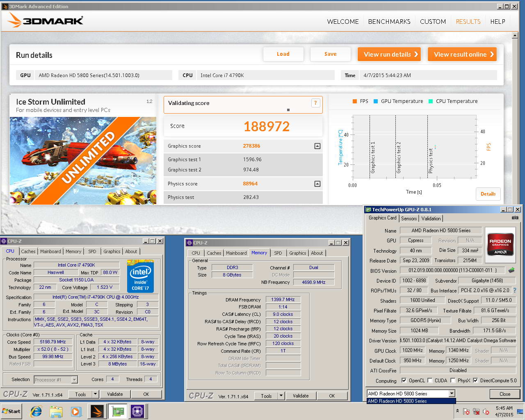Click the help question mark beside Validating score
The width and height of the screenshot is (525, 420).
315,103
